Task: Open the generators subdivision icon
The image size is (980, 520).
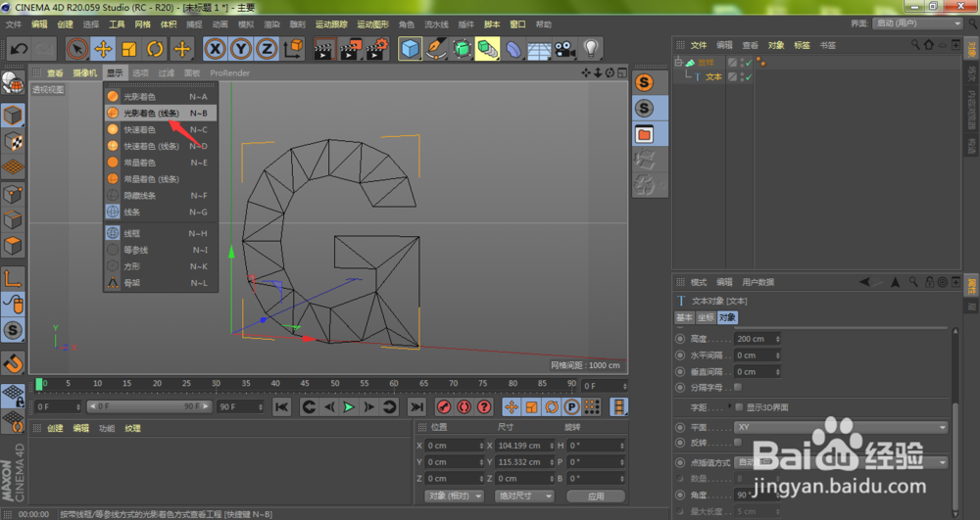Action: coord(462,49)
